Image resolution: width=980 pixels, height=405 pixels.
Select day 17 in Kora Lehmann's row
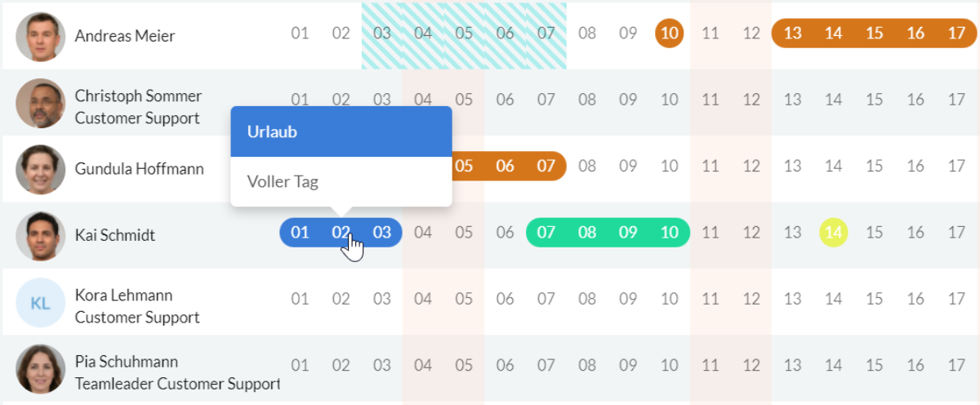coord(956,299)
